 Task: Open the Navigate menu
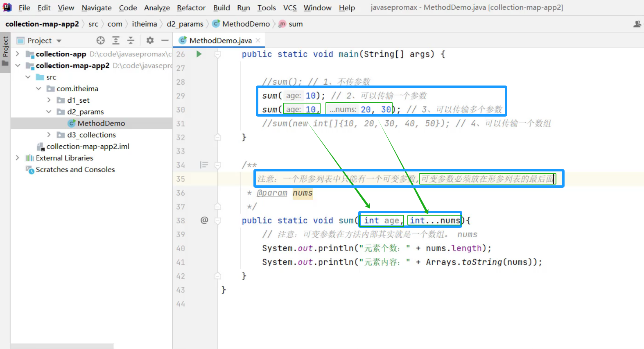[97, 8]
